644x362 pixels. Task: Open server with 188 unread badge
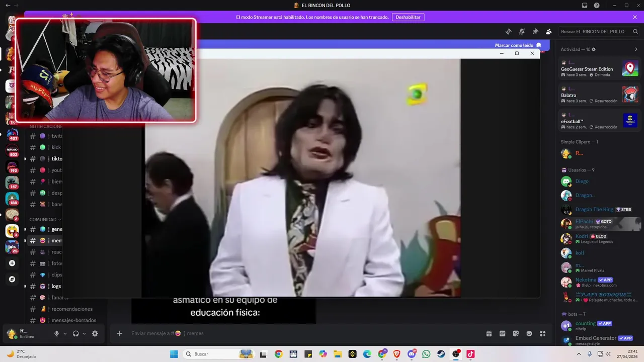pyautogui.click(x=12, y=199)
